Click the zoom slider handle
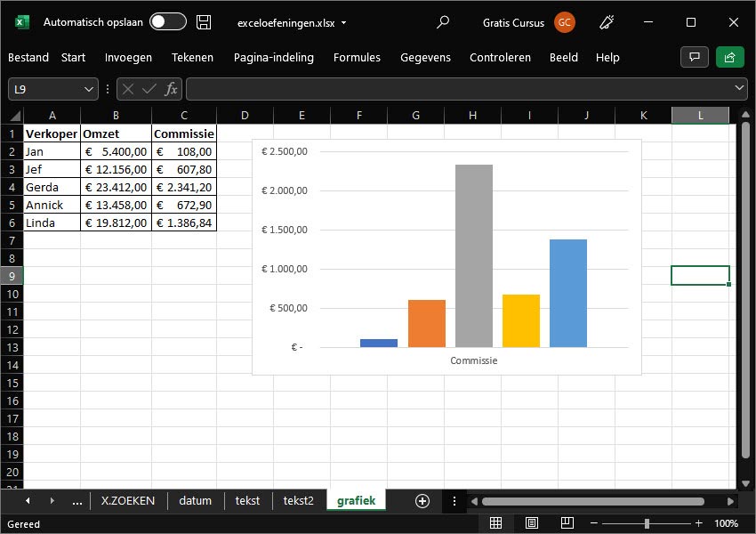 (647, 523)
